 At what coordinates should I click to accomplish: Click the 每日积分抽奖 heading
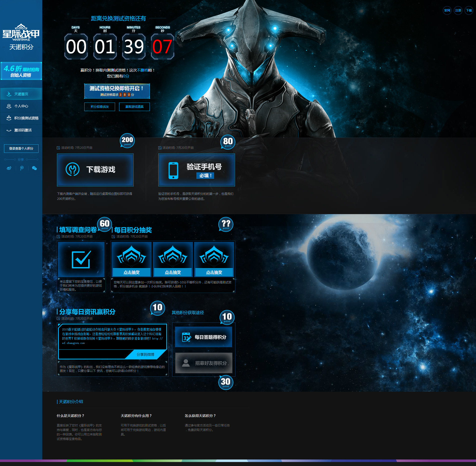tap(133, 230)
